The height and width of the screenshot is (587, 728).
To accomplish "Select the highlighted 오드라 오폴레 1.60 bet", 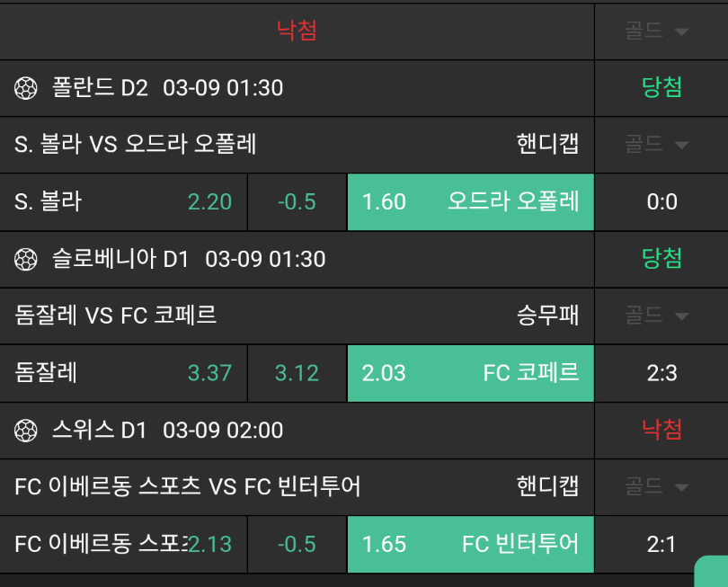I will click(470, 201).
